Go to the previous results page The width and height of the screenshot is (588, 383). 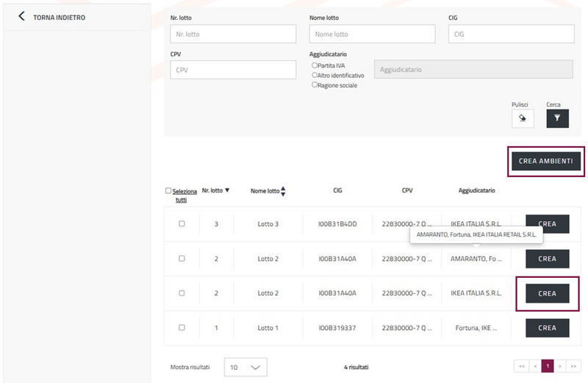click(x=535, y=366)
